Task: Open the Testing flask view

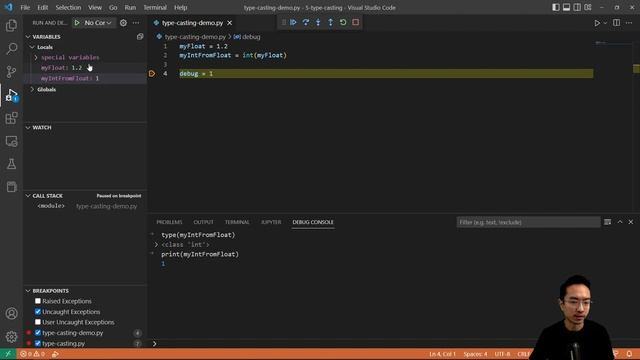Action: (x=11, y=164)
